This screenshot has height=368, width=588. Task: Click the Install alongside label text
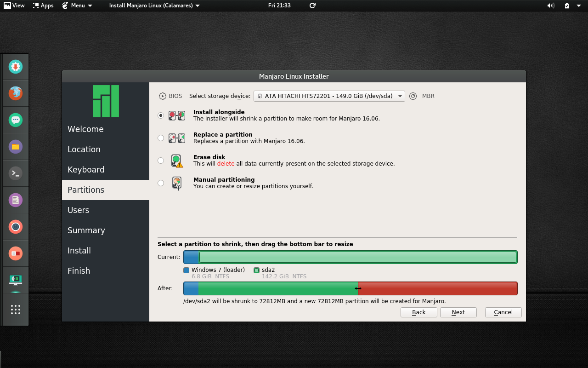click(x=219, y=112)
